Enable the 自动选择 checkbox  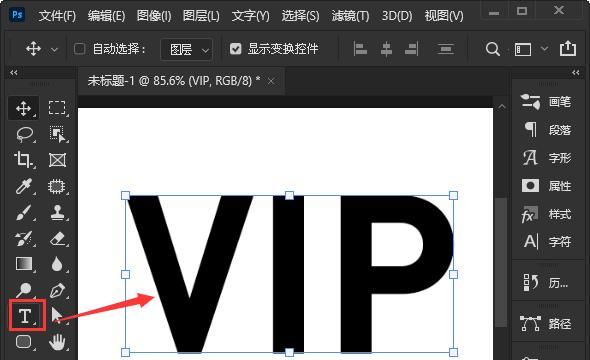click(79, 49)
